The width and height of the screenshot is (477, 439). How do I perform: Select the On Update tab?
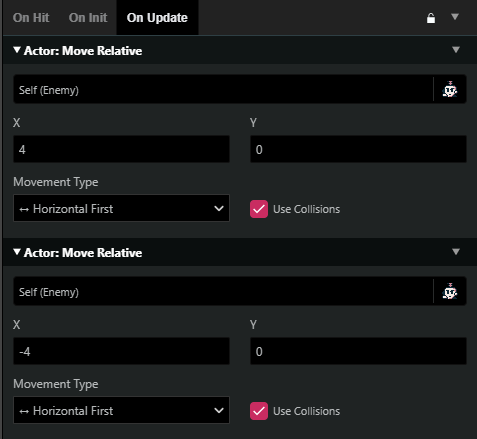tap(157, 18)
